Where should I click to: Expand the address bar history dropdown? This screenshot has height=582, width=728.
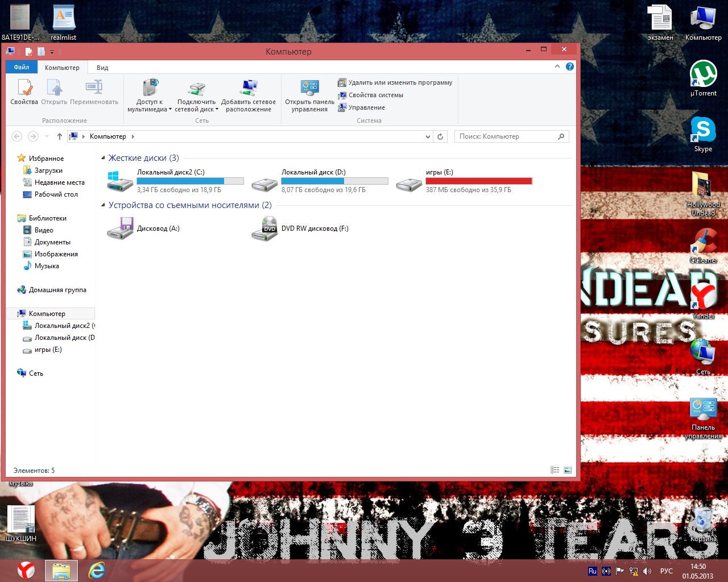(428, 136)
